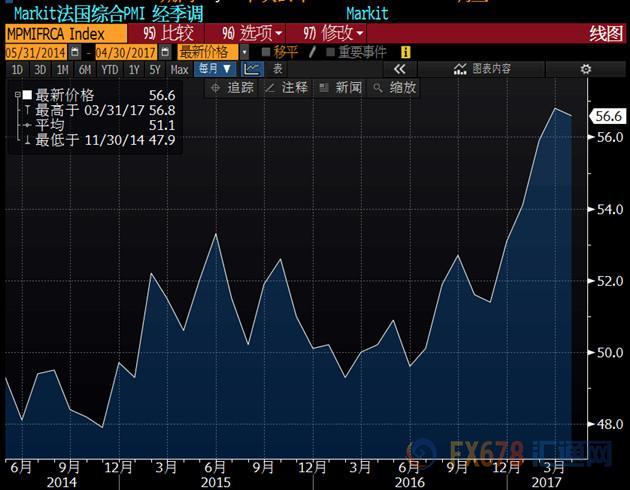Click the 52.0 y-axis label
This screenshot has width=630, height=490.
[x=610, y=281]
